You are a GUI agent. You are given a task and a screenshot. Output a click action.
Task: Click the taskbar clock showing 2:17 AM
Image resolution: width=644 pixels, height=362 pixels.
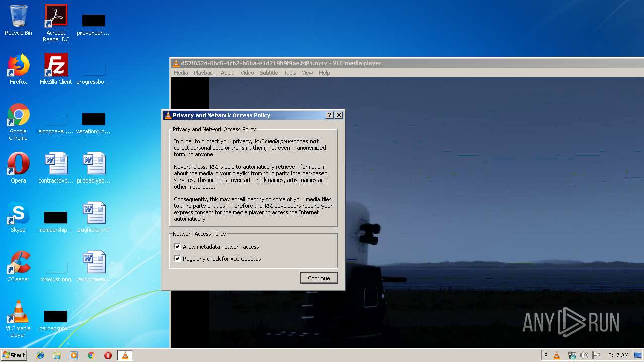[618, 355]
